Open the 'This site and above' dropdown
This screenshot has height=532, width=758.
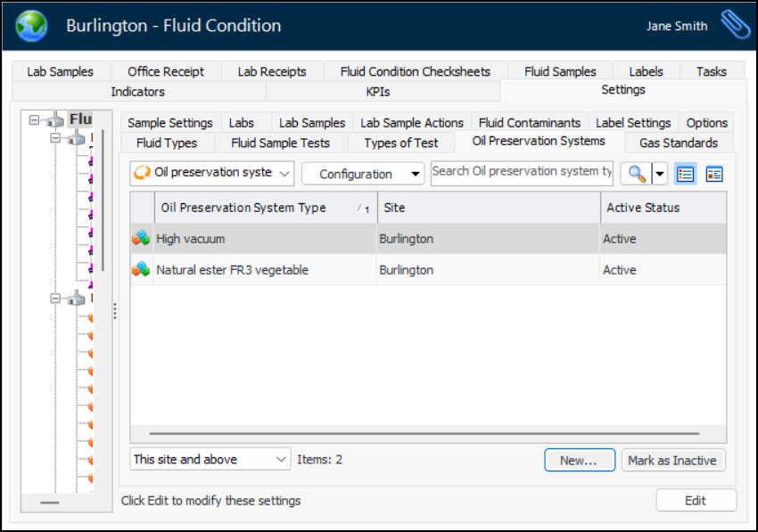tap(210, 460)
